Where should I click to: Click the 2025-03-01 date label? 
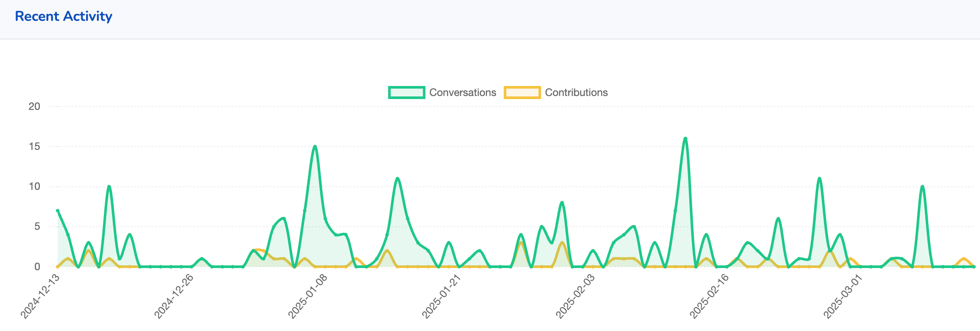click(843, 296)
